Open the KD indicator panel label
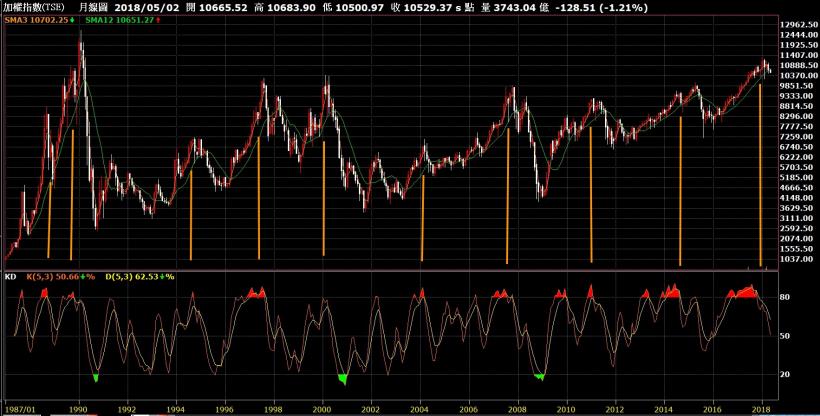The height and width of the screenshot is (416, 820). click(10, 275)
